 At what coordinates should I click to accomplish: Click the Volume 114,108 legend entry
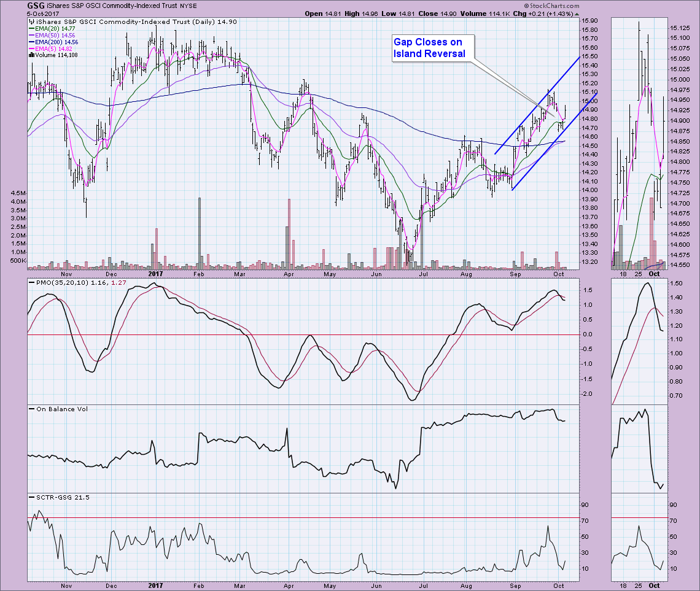pos(56,55)
